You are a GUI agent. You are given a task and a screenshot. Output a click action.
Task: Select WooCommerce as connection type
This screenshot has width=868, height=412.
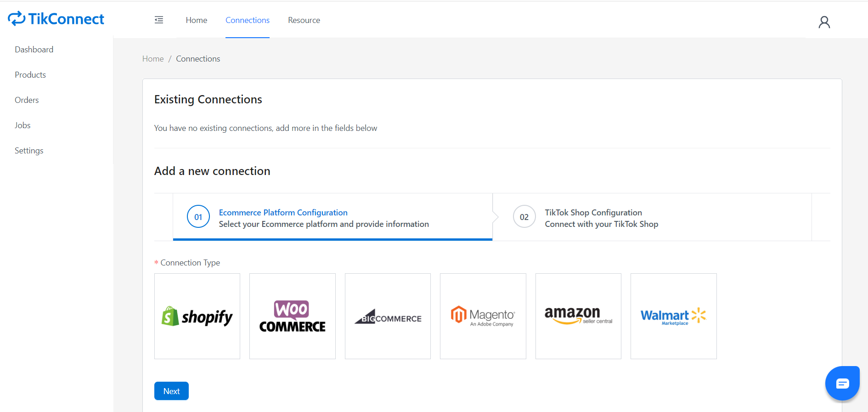pos(293,316)
